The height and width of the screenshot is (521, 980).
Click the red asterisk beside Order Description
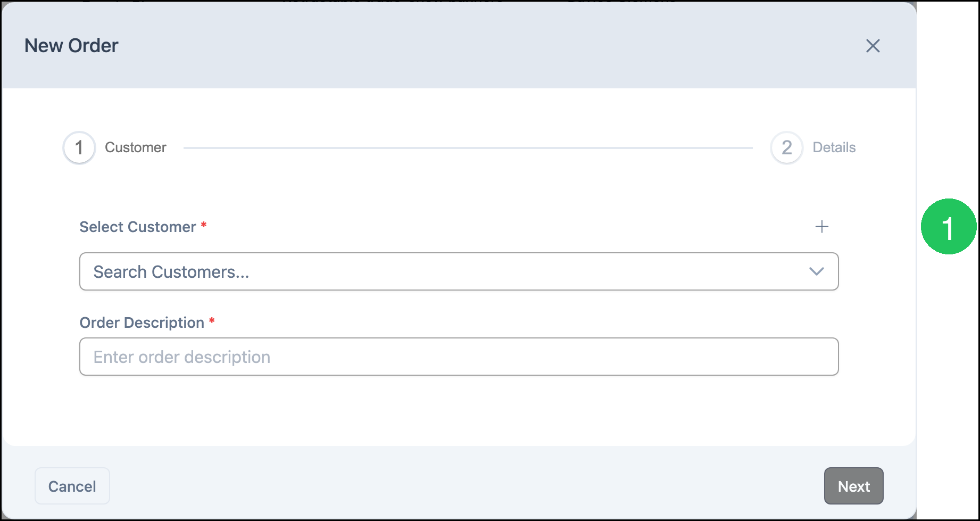pos(212,321)
